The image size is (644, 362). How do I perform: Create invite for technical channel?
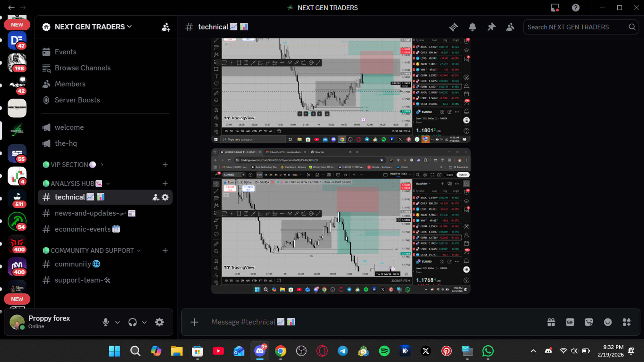point(156,197)
